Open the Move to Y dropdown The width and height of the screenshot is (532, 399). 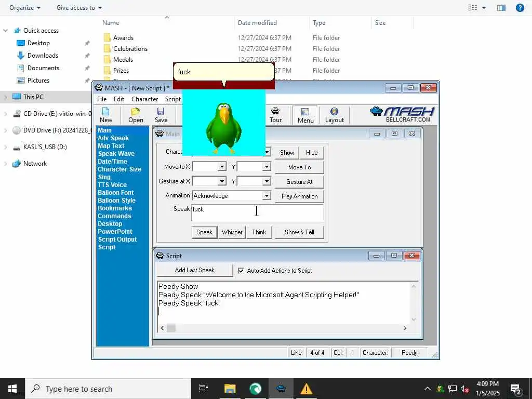pyautogui.click(x=267, y=167)
